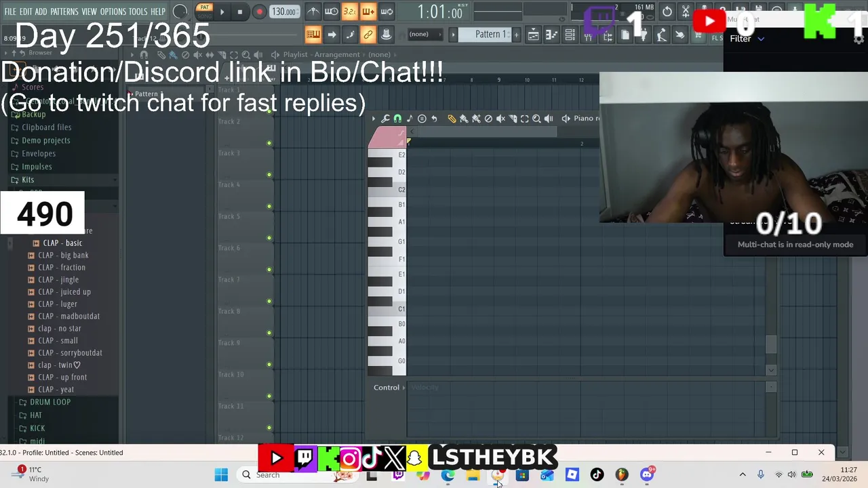
Task: Select the CLAP - yeat sample
Action: [x=56, y=390]
